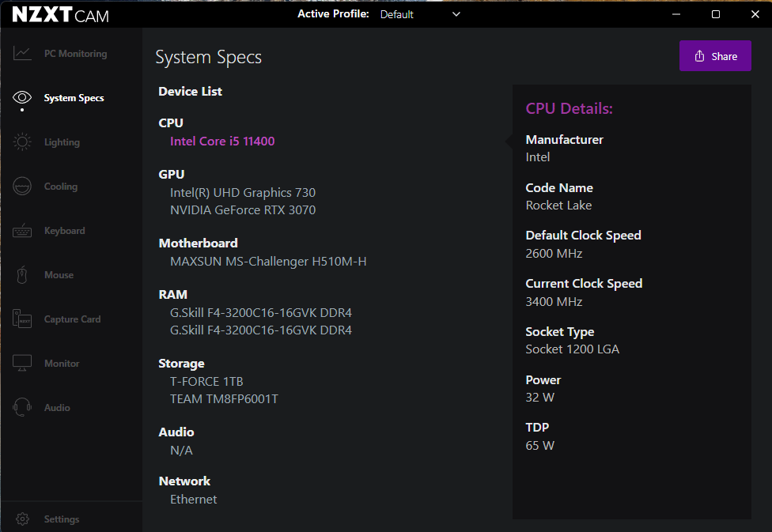Click the CPU Details heading
The width and height of the screenshot is (772, 532).
(x=570, y=109)
